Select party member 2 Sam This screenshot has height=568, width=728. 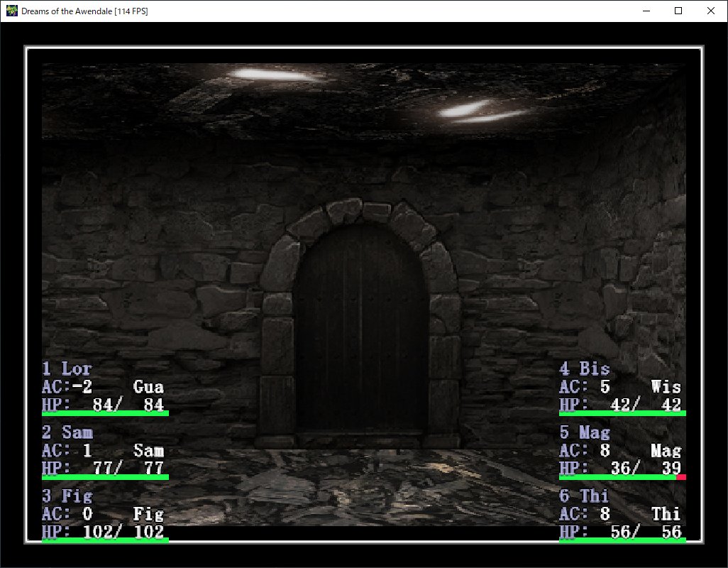click(x=67, y=432)
